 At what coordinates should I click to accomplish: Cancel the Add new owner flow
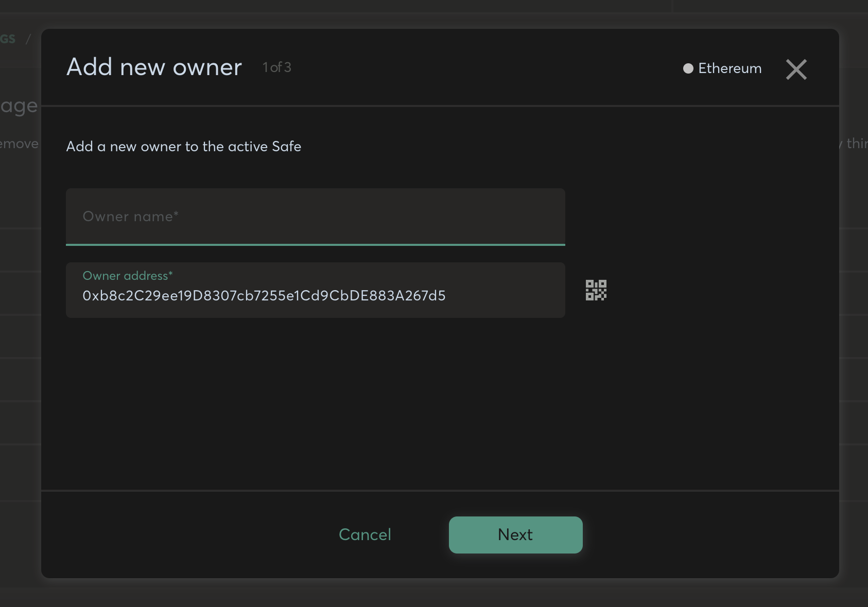[x=364, y=534]
